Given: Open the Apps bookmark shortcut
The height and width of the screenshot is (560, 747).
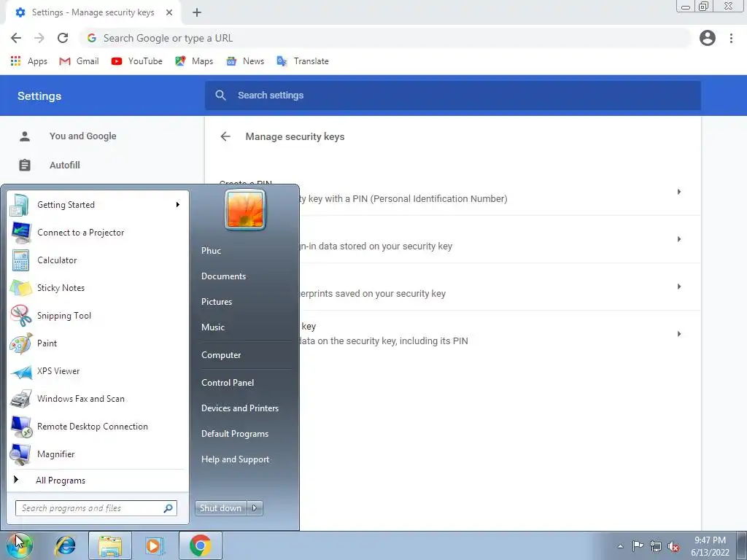Looking at the screenshot, I should [x=28, y=61].
